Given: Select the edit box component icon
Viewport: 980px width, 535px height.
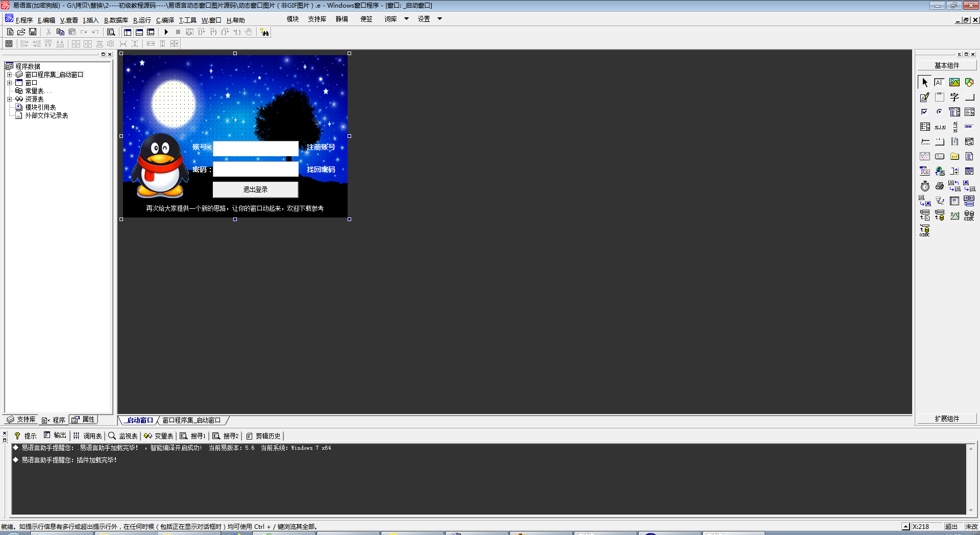Looking at the screenshot, I should (939, 82).
